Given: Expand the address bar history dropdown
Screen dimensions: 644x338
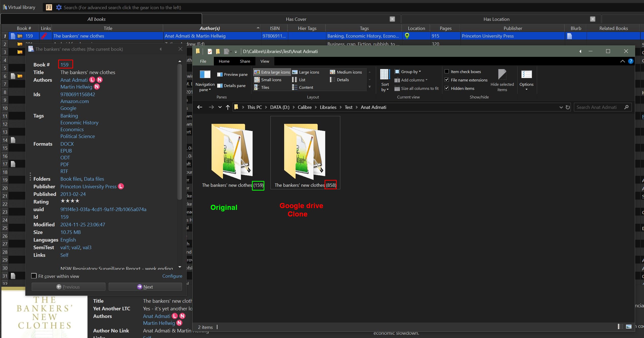Looking at the screenshot, I should click(561, 107).
